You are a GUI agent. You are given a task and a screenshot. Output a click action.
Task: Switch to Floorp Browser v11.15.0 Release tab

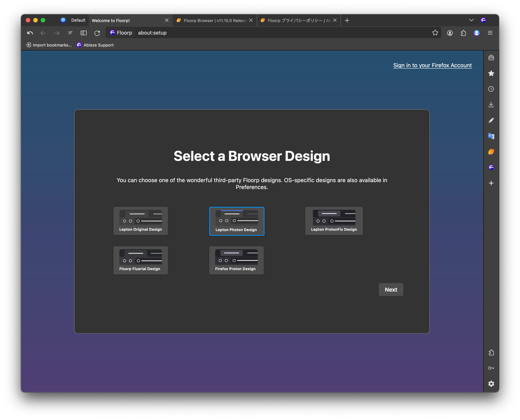coord(215,20)
